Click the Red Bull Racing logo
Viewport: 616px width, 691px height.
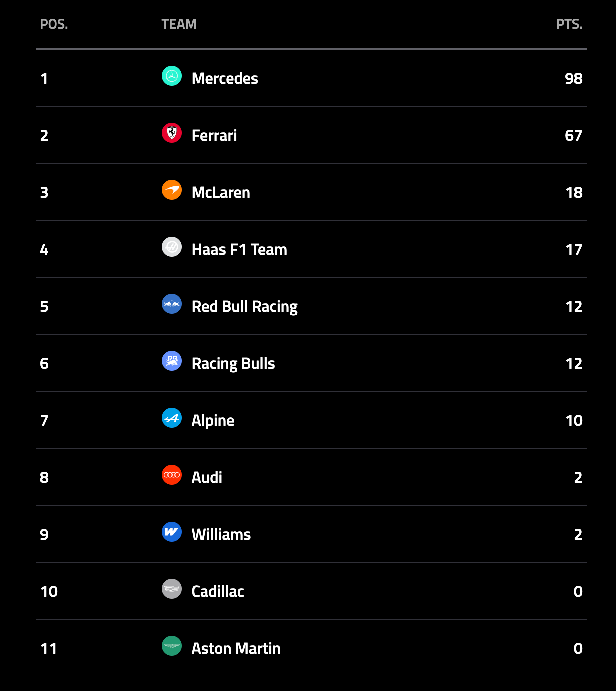click(x=172, y=304)
